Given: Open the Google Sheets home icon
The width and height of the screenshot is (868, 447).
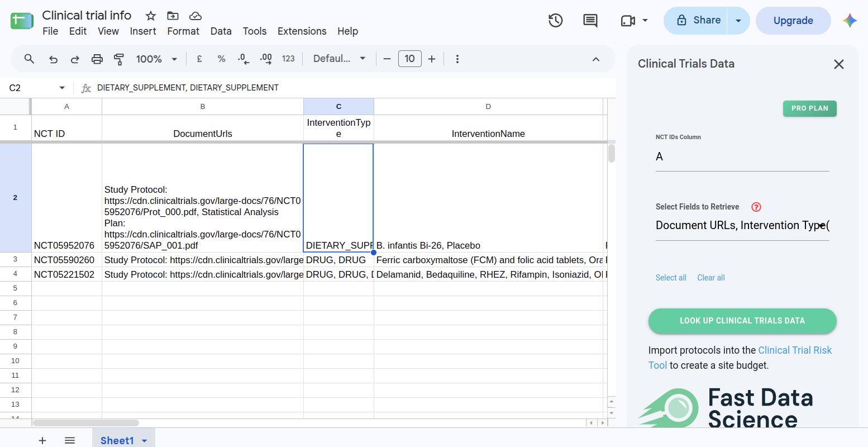Looking at the screenshot, I should click(x=22, y=21).
